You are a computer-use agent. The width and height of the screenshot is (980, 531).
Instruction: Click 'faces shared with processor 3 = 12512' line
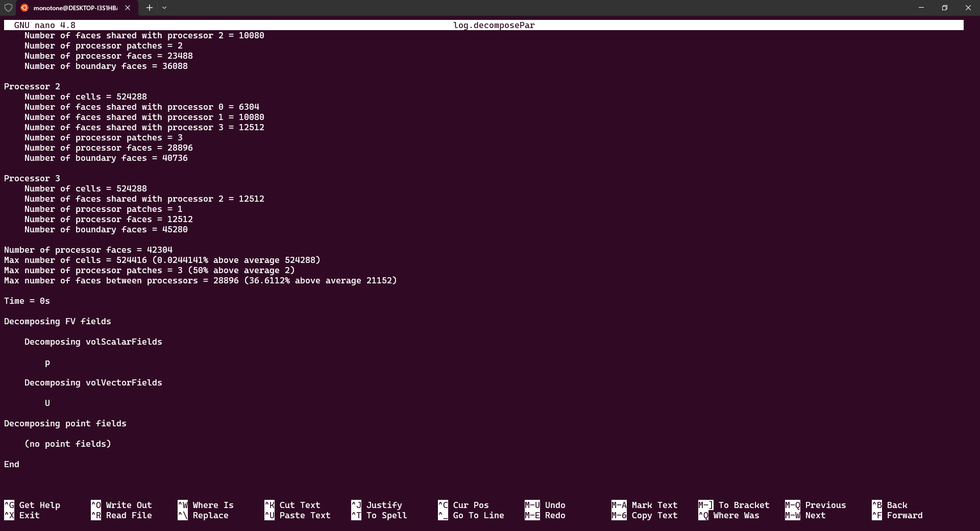click(144, 127)
